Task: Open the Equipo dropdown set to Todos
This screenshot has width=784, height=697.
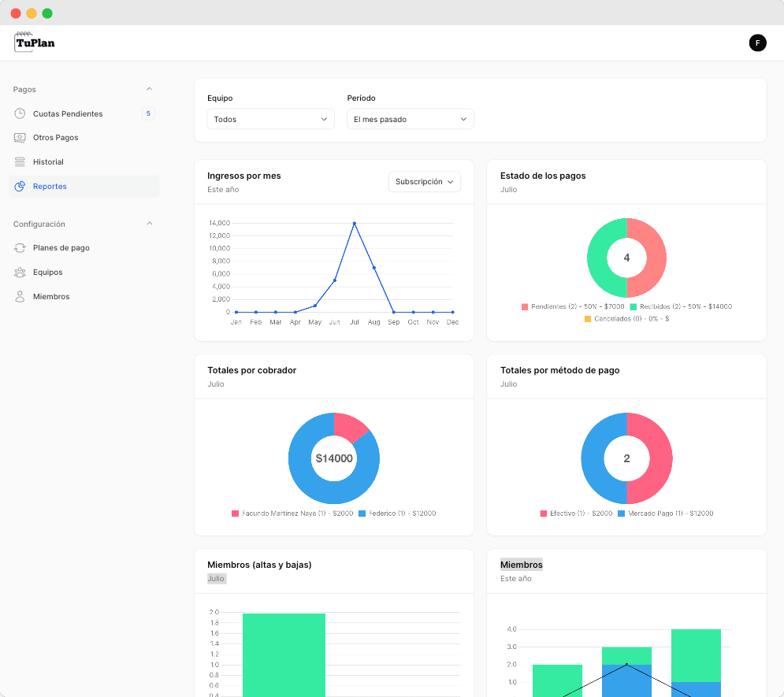Action: click(270, 120)
